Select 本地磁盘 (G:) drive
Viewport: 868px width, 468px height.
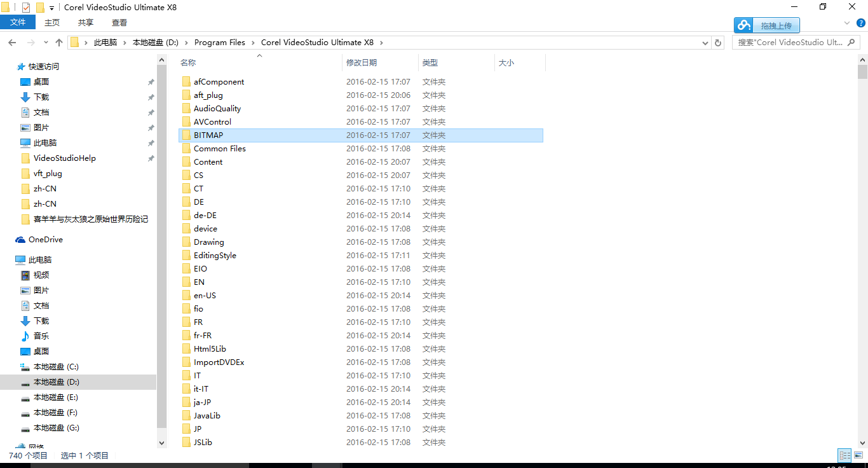[x=56, y=427]
